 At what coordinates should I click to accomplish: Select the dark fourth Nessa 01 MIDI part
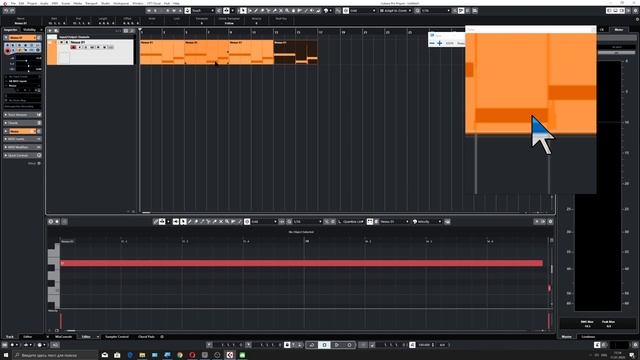click(296, 52)
